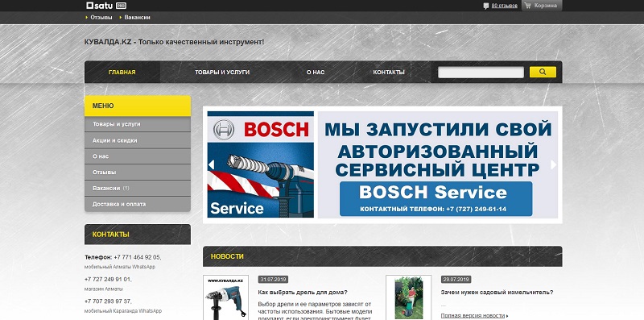Advance banner with right arrow
The image size is (644, 320).
[553, 164]
